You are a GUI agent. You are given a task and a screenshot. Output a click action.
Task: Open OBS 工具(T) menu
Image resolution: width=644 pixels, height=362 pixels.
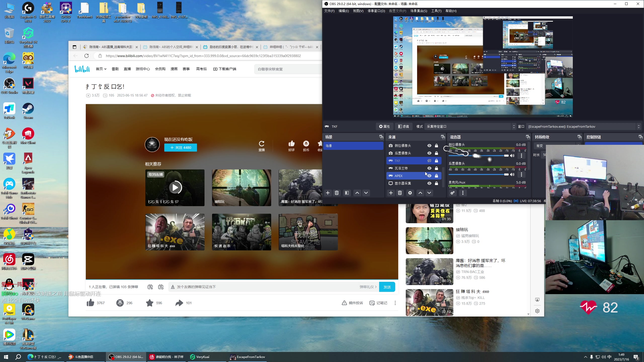tap(436, 11)
